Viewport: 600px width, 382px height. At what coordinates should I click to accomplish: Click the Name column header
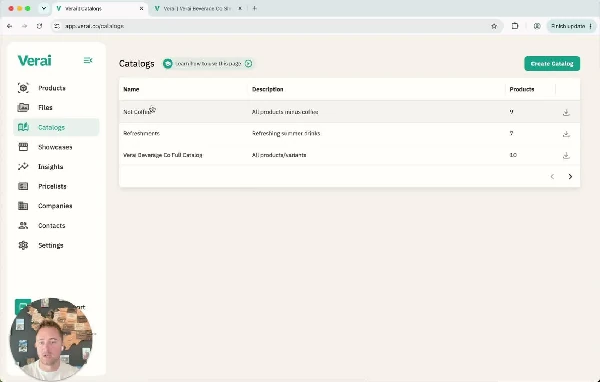point(131,89)
